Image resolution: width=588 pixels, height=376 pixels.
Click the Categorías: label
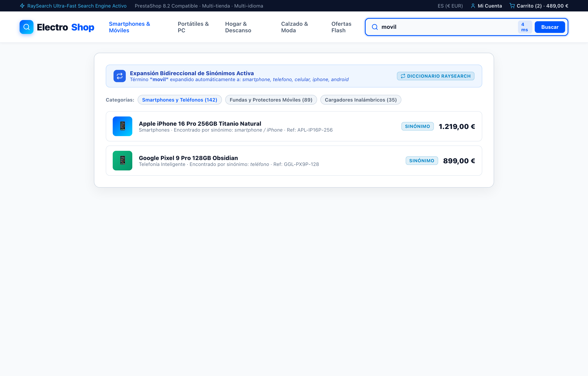point(120,100)
